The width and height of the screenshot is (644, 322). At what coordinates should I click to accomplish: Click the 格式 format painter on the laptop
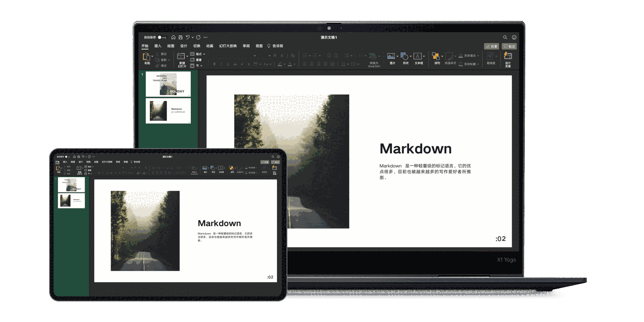tap(158, 66)
